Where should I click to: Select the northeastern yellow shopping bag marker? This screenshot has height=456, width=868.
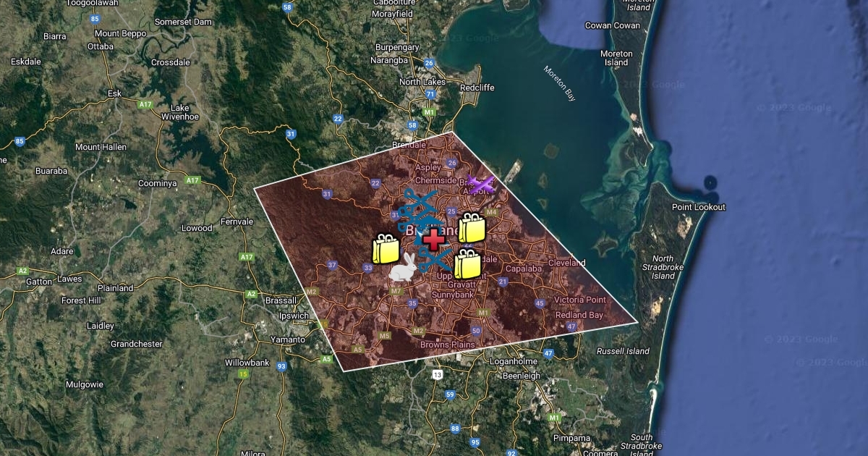tap(472, 228)
